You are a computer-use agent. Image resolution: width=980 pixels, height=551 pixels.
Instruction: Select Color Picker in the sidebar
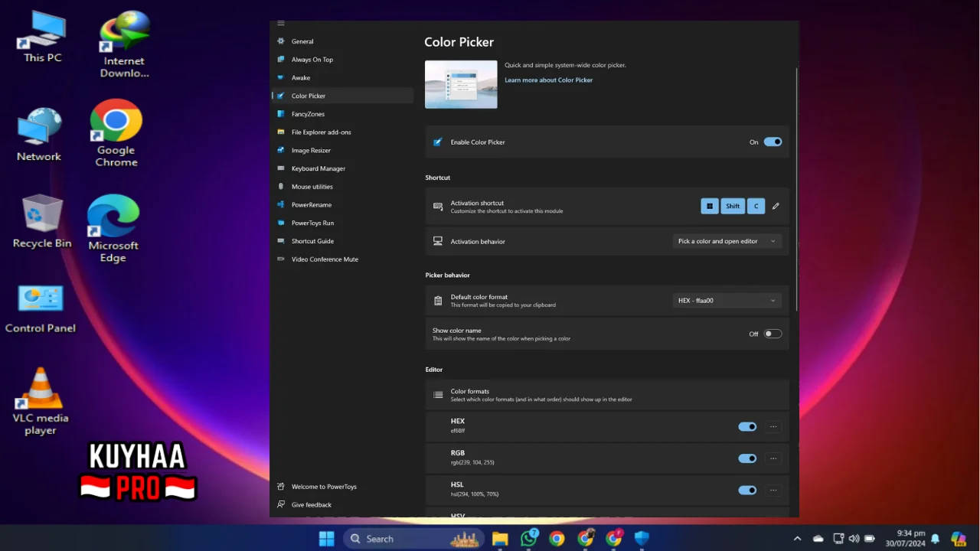tap(342, 96)
